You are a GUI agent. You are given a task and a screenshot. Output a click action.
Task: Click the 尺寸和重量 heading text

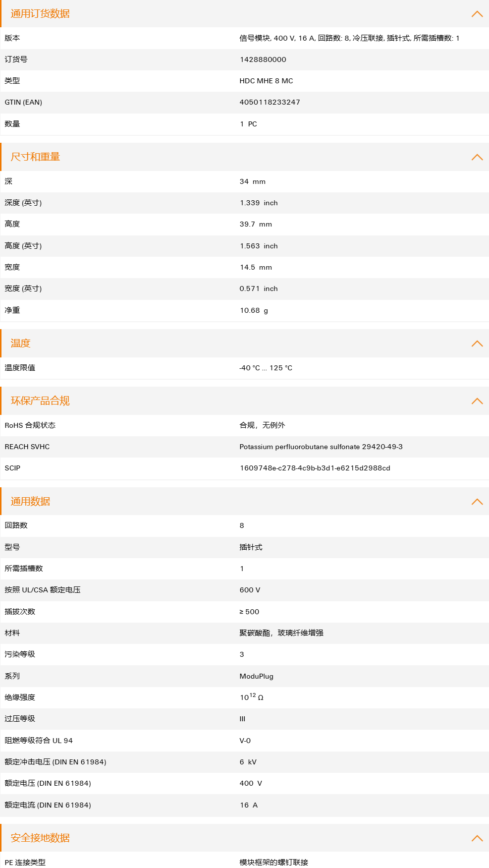[x=35, y=157]
